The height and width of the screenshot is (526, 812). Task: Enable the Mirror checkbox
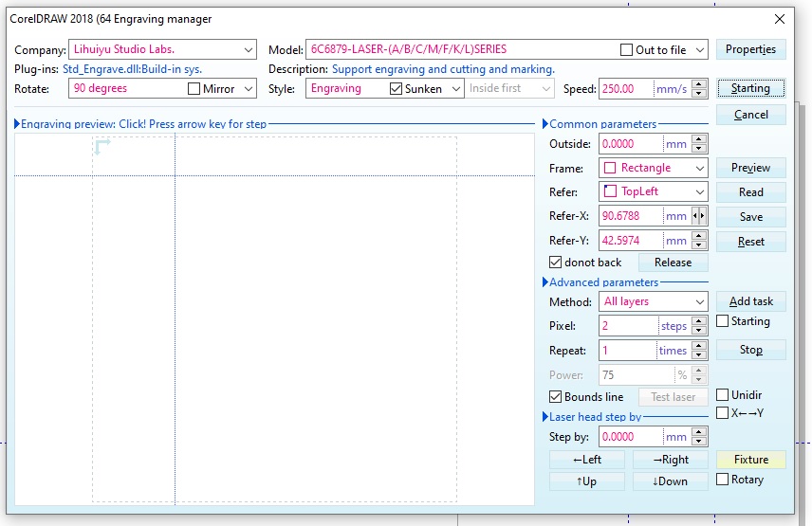pyautogui.click(x=194, y=88)
